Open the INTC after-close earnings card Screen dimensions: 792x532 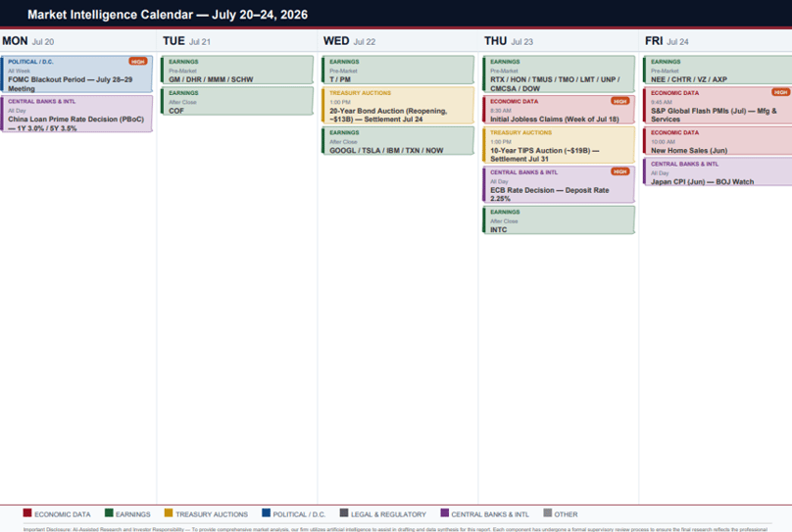[559, 220]
